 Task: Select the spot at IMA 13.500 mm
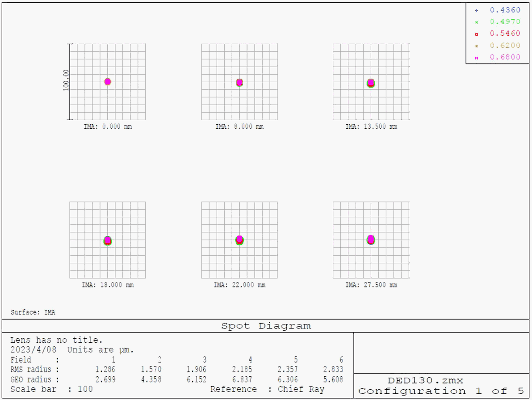(371, 83)
